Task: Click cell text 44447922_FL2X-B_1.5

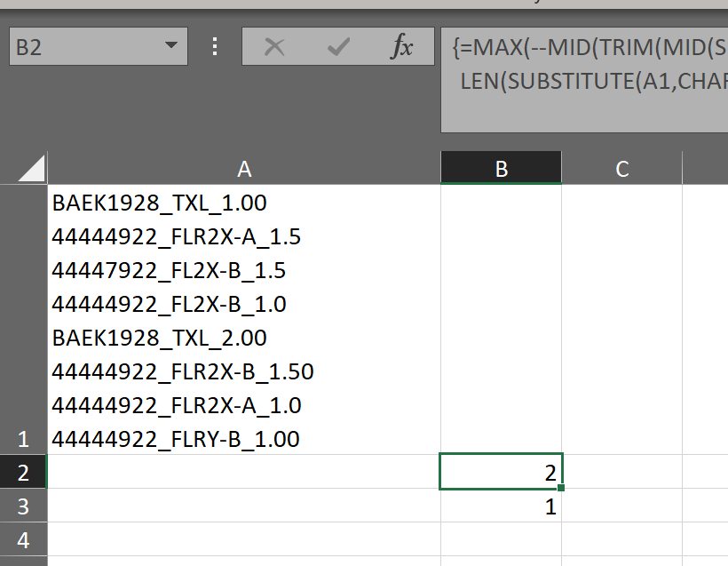Action: point(169,271)
